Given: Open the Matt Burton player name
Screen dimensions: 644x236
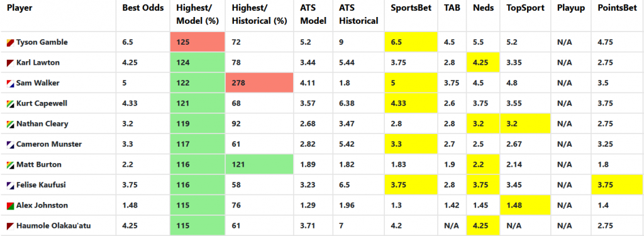Looking at the screenshot, I should click(38, 165).
